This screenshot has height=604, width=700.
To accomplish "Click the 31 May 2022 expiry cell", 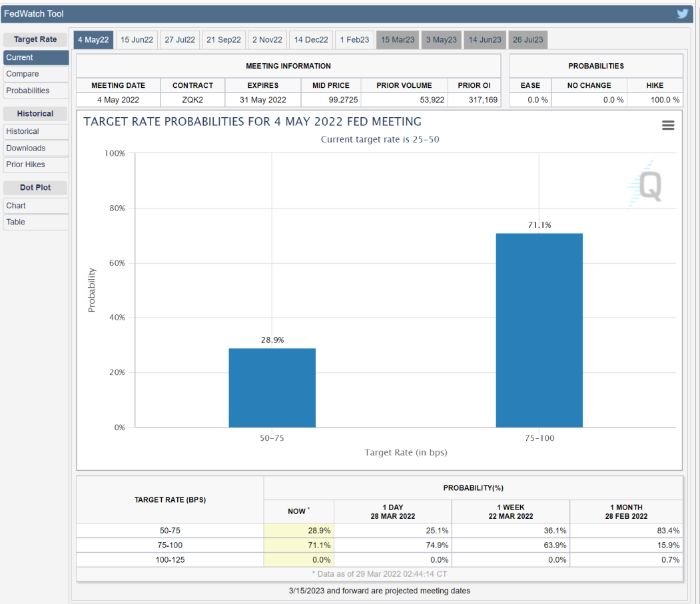I will pyautogui.click(x=263, y=100).
